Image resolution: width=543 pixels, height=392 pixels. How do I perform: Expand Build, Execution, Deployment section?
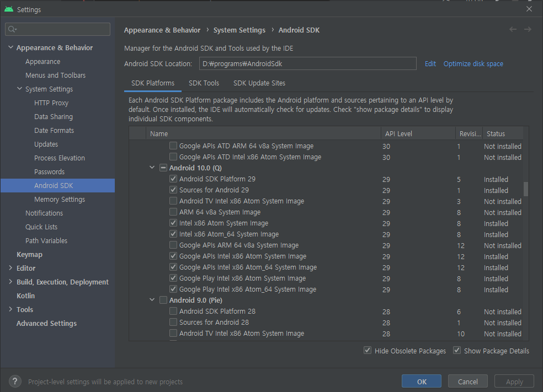click(10, 282)
